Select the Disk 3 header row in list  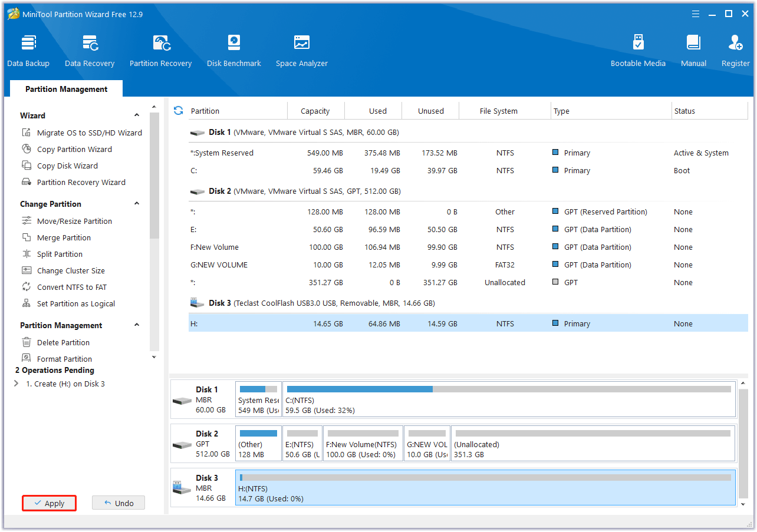pos(468,303)
